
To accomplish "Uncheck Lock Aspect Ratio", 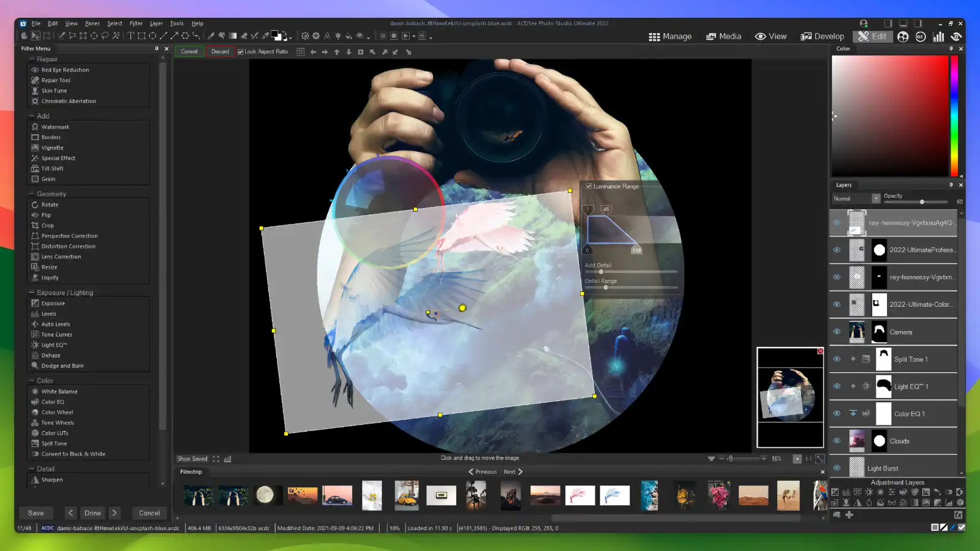I will (x=240, y=51).
